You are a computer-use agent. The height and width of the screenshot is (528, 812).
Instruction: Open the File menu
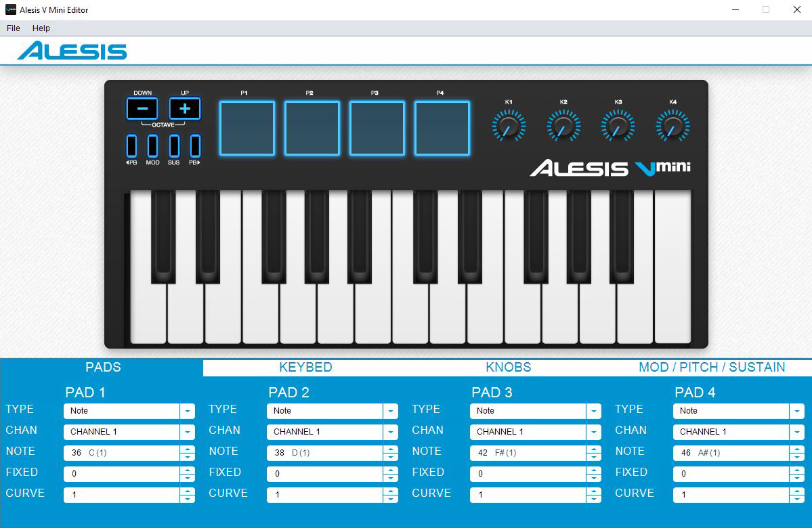click(12, 28)
